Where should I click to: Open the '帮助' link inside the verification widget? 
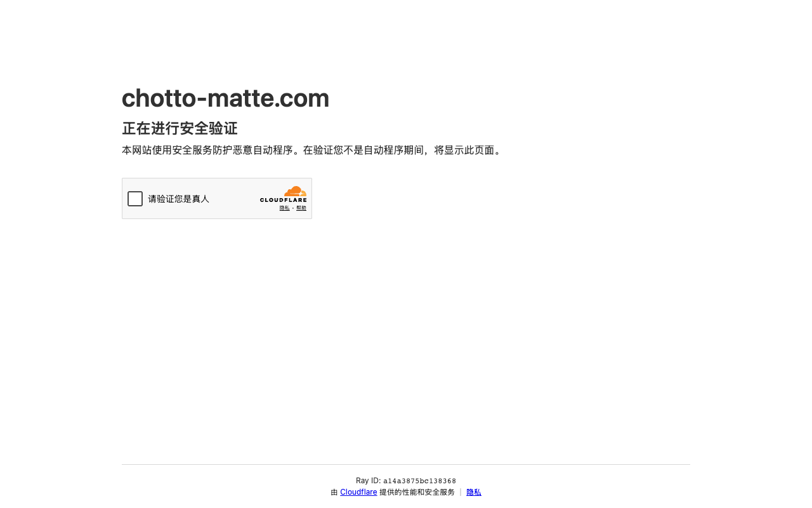(301, 208)
